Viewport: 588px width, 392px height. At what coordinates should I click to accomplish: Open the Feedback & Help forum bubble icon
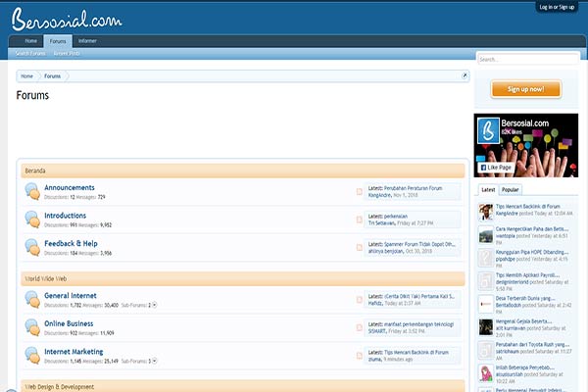[x=32, y=248]
